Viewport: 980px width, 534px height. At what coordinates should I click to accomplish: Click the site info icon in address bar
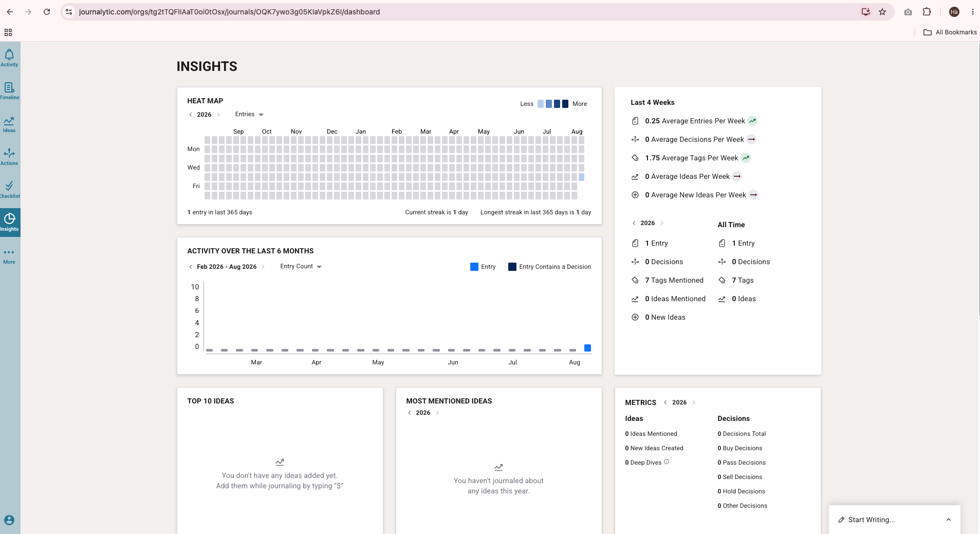click(69, 12)
